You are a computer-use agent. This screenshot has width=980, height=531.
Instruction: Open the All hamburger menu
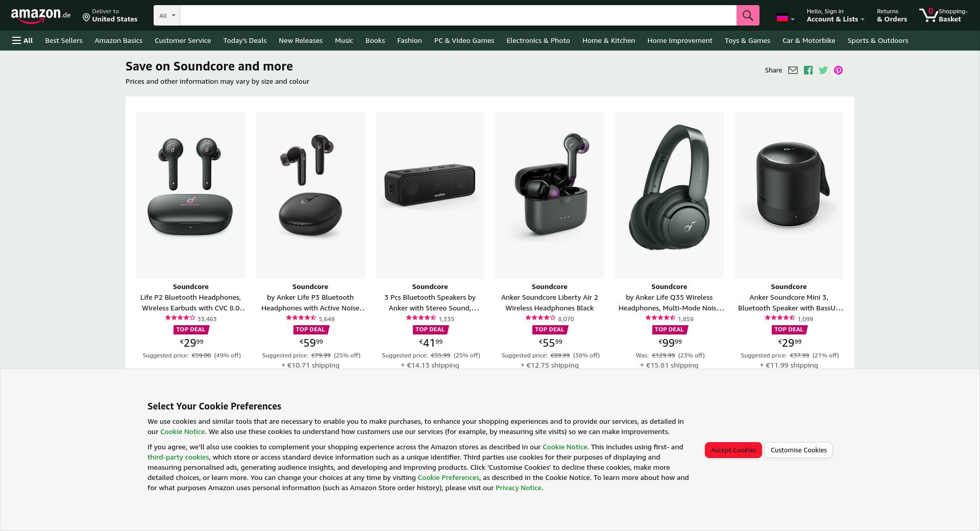pyautogui.click(x=22, y=40)
